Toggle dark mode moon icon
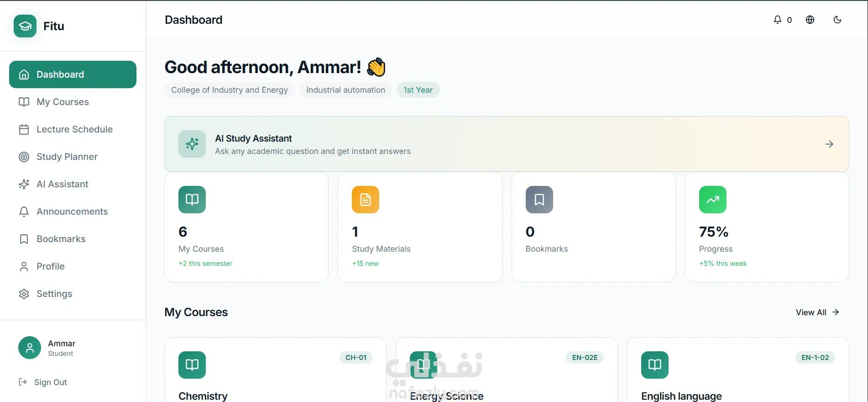868x402 pixels. coord(837,20)
